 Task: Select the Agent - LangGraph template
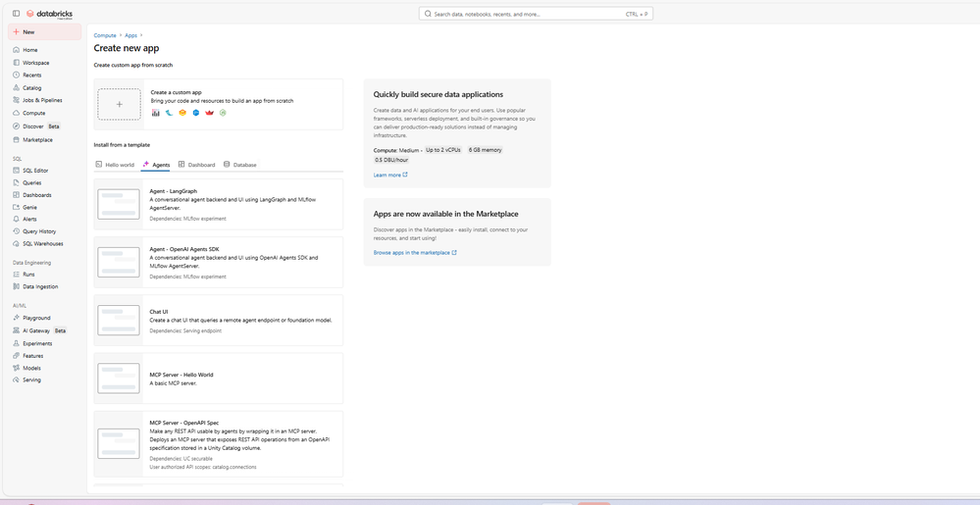(x=218, y=204)
